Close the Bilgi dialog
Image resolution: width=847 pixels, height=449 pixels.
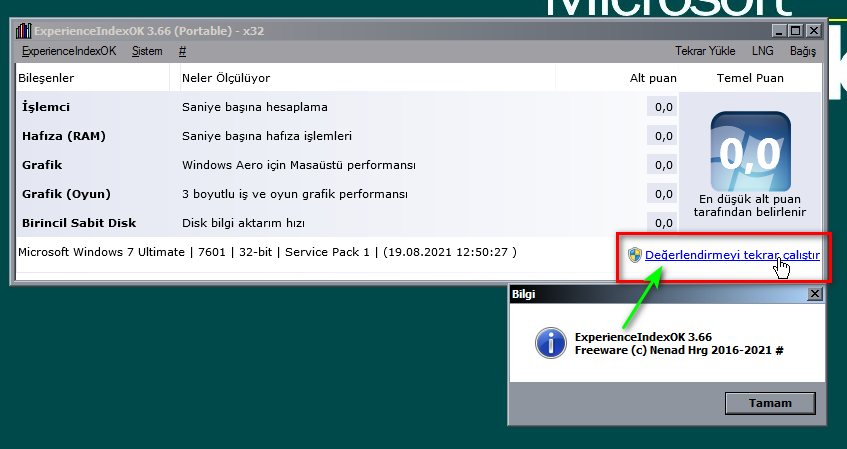click(815, 293)
